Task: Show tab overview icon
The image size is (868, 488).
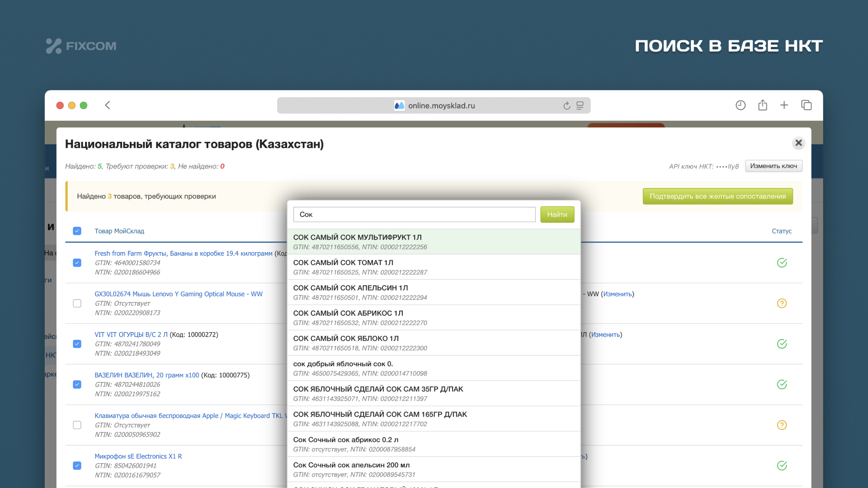Action: click(x=806, y=105)
